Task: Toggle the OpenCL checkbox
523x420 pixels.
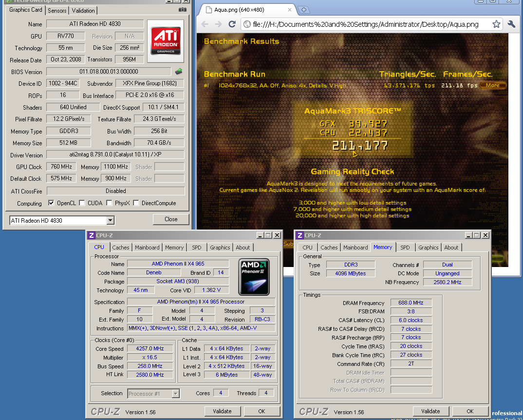Action: click(x=51, y=203)
